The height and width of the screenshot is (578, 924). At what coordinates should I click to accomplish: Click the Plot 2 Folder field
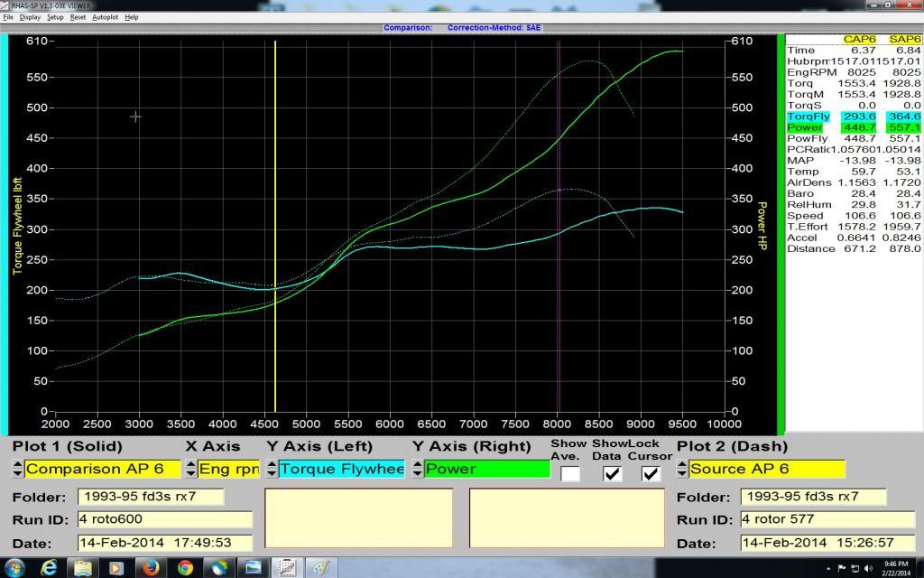pyautogui.click(x=813, y=497)
